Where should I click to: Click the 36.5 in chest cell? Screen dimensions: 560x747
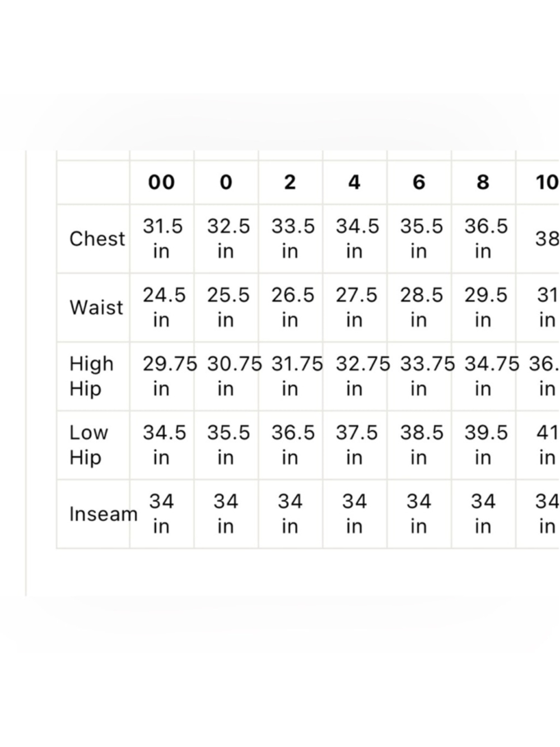(486, 239)
